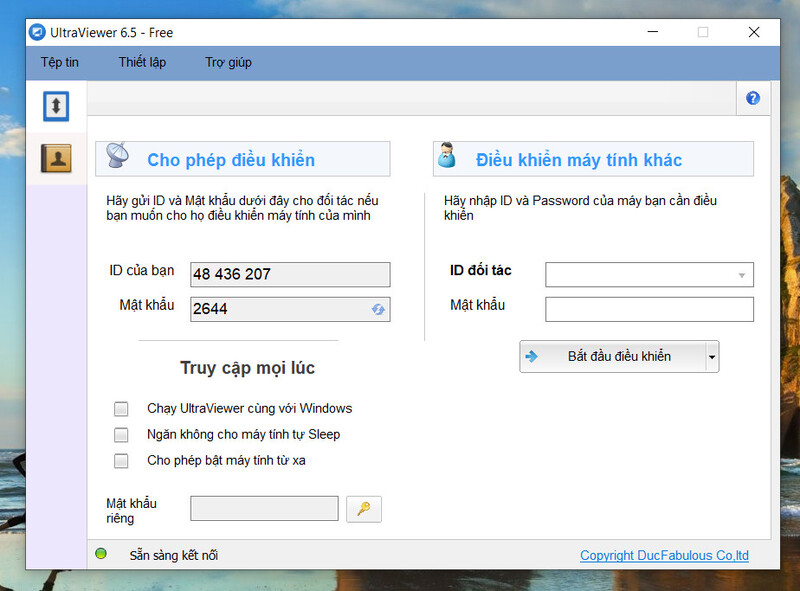The image size is (800, 591).
Task: Toggle Ngăn không cho máy tính tự Sleep checkbox
Action: click(x=121, y=435)
